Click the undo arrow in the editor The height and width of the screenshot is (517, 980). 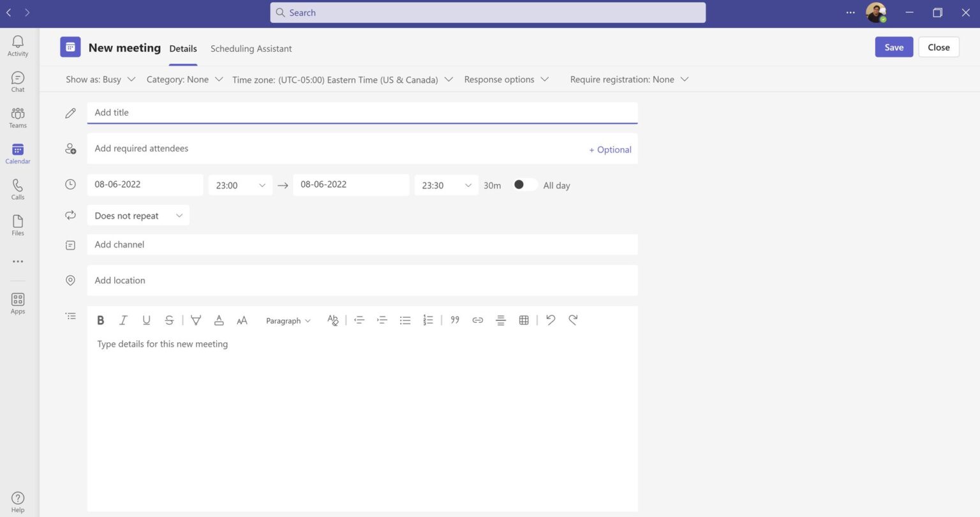click(551, 320)
